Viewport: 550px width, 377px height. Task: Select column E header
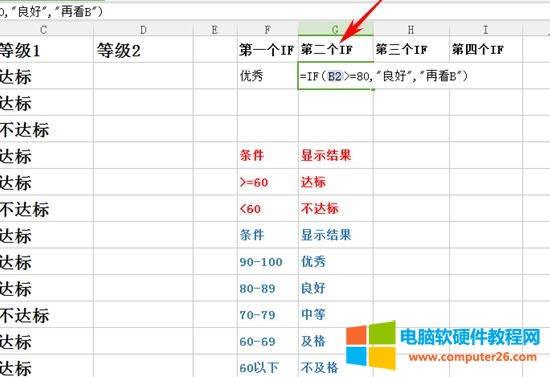pos(215,30)
